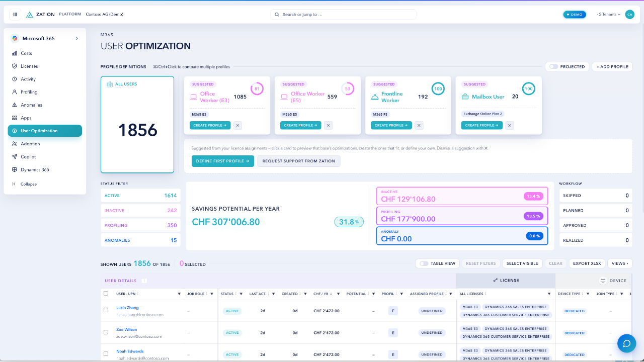Screen dimensions: 644x362
Task: Click the DEMO badge
Action: pos(575,15)
